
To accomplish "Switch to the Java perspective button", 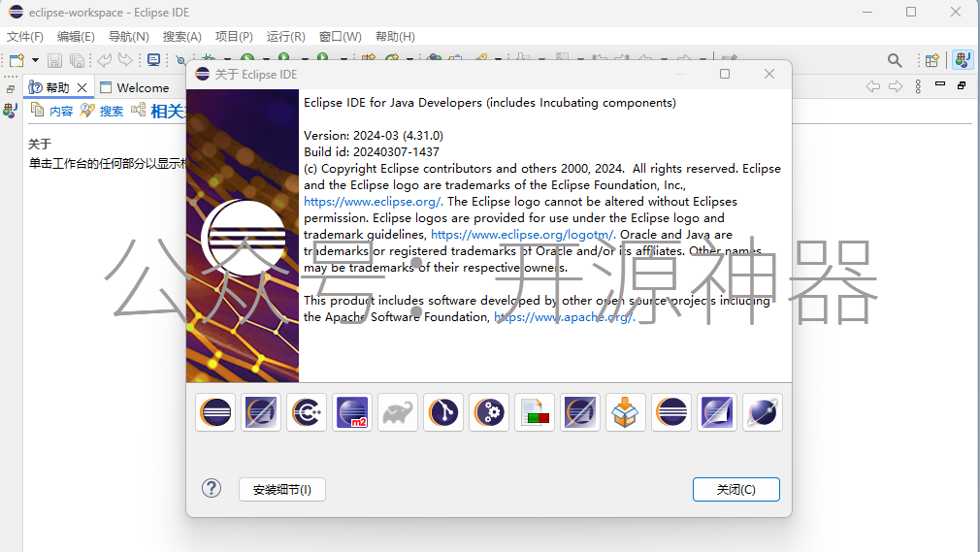I will coord(963,60).
